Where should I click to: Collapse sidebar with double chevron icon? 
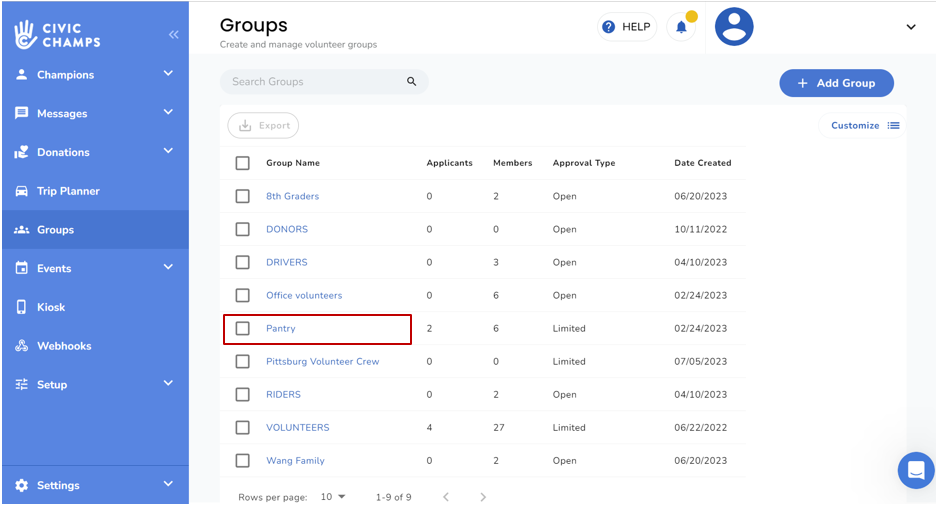173,35
